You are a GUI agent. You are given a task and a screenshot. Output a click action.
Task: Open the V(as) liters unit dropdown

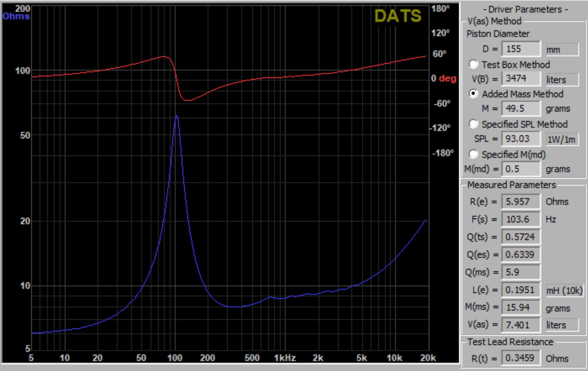562,325
